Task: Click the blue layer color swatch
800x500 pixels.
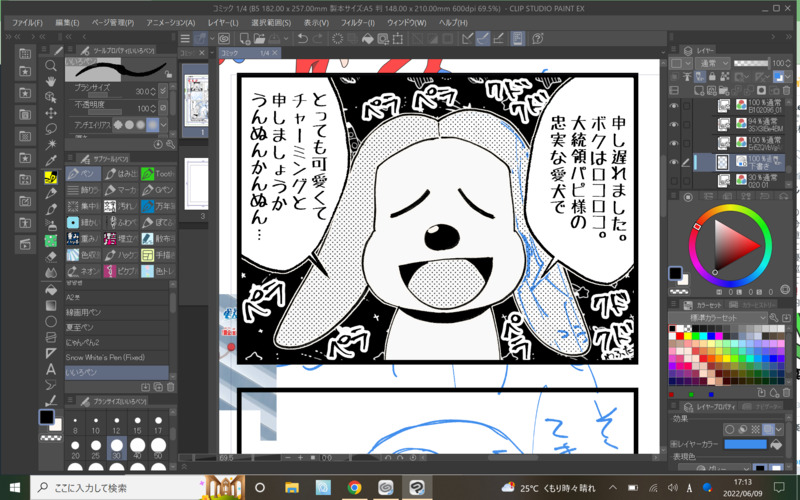Action: tap(745, 444)
